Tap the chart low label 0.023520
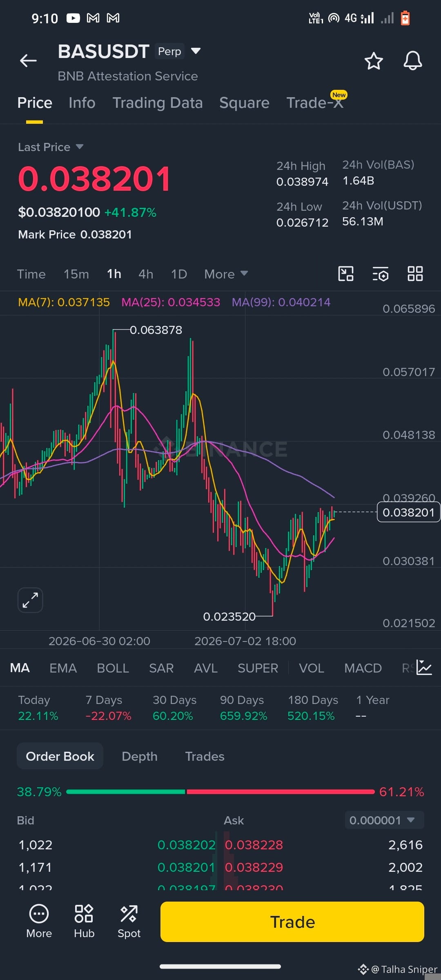This screenshot has height=980, width=441. (229, 616)
